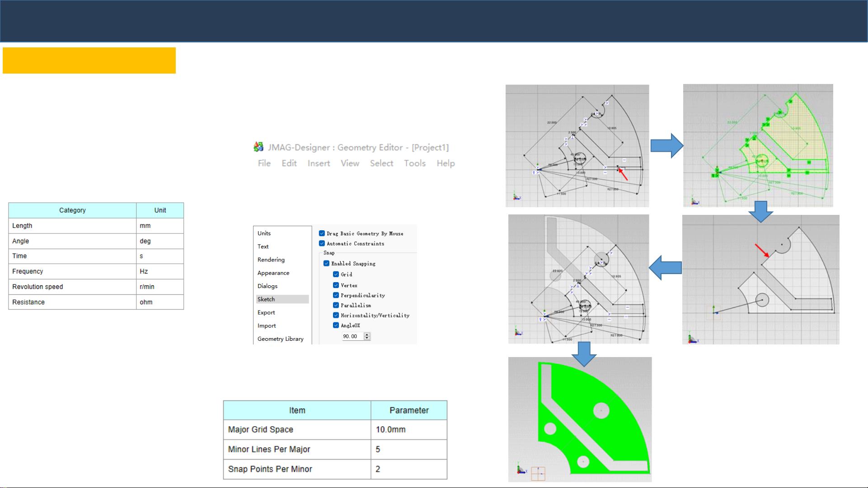Click the solid green rotor core thumbnail
868x488 pixels.
tap(580, 419)
